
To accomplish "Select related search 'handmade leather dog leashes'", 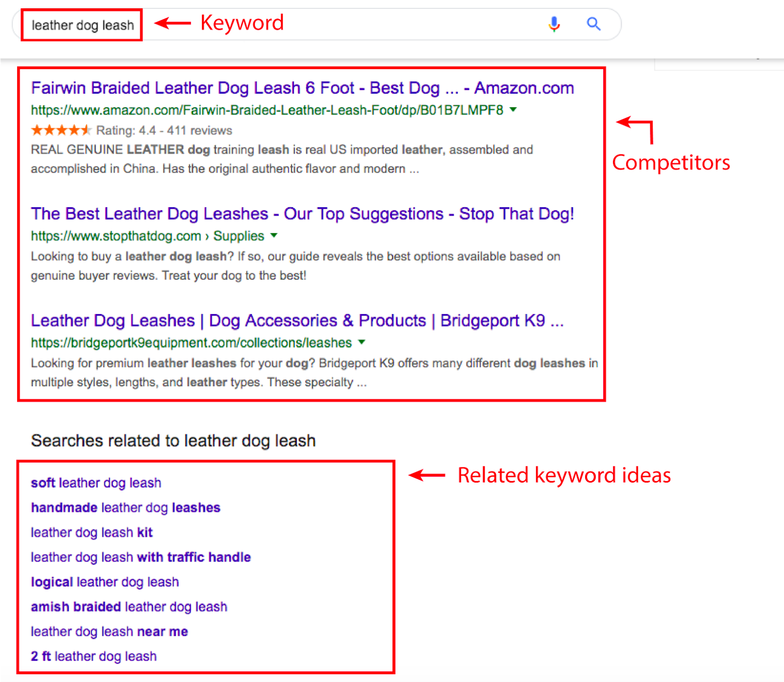I will click(125, 508).
